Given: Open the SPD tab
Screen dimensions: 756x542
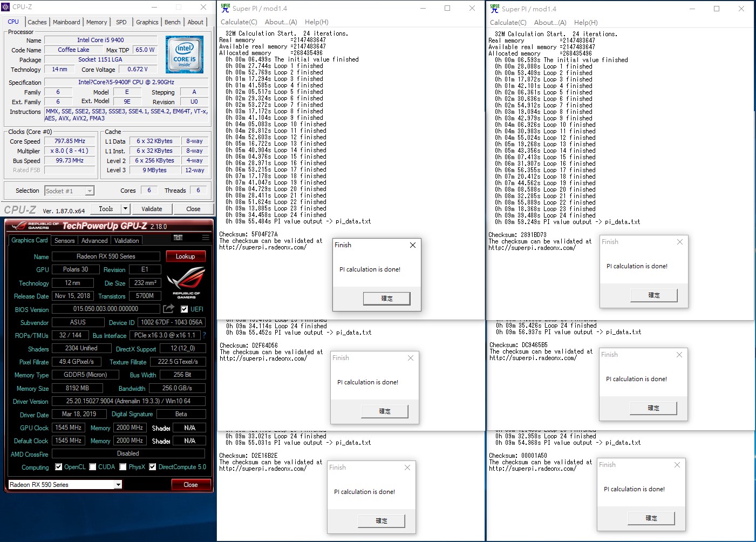Looking at the screenshot, I should [x=121, y=22].
